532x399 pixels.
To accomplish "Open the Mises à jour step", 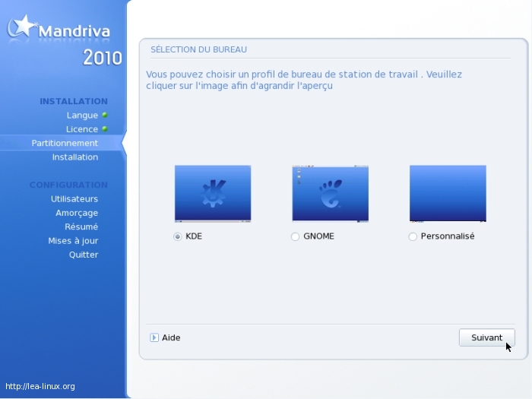I will coord(73,241).
